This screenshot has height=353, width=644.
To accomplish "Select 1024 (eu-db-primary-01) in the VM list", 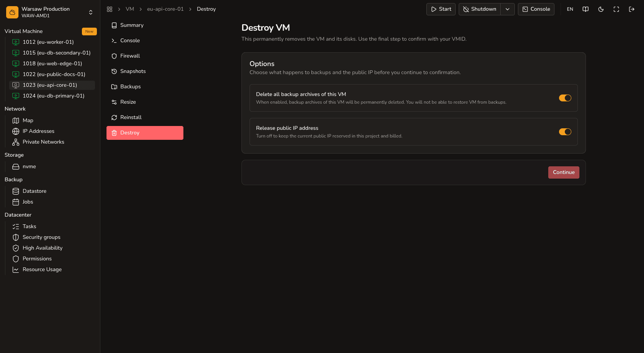I will pyautogui.click(x=52, y=96).
